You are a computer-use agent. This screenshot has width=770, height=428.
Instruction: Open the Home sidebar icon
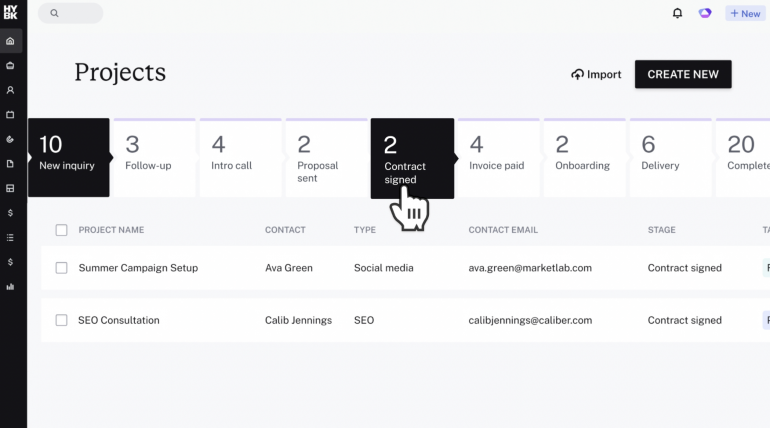10,41
